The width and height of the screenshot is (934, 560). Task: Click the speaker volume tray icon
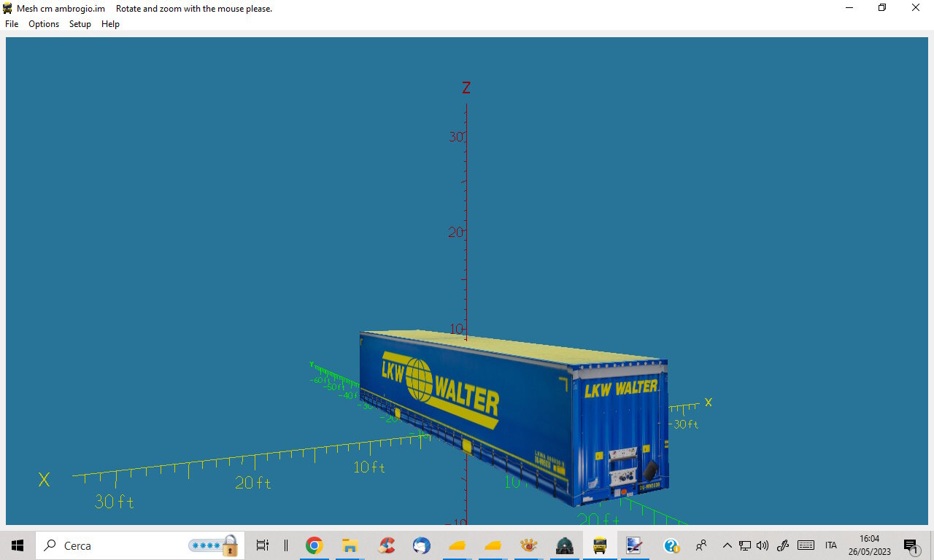click(763, 545)
